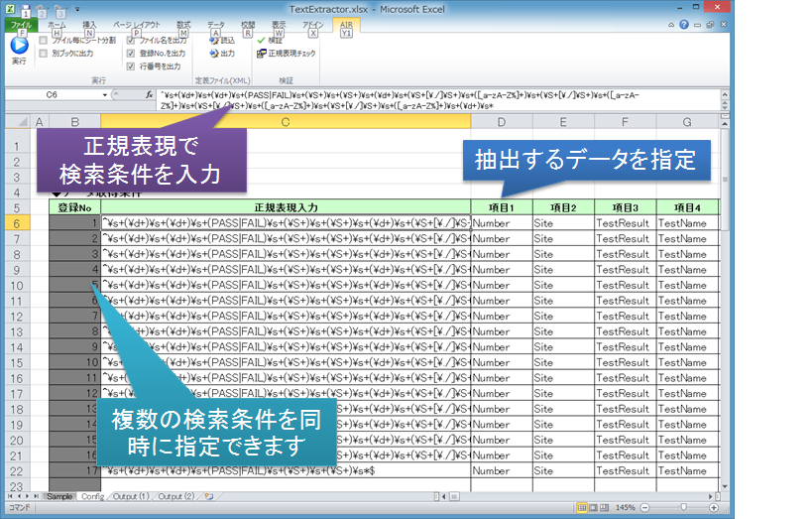Click the 145% zoom level

(x=625, y=508)
